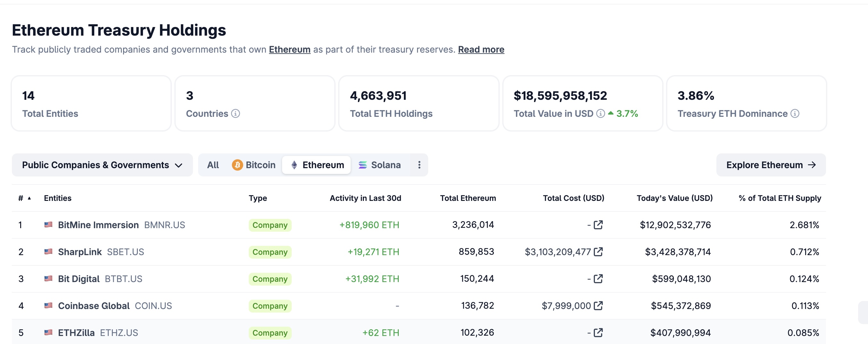This screenshot has width=868, height=344.
Task: Select the Solana tab
Action: click(x=380, y=165)
